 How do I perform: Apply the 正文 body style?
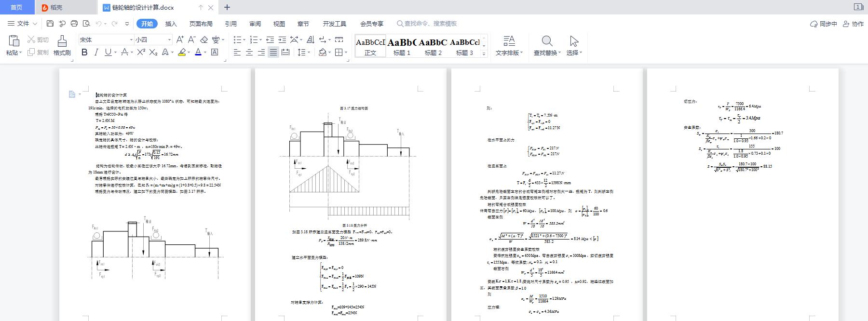coord(370,46)
